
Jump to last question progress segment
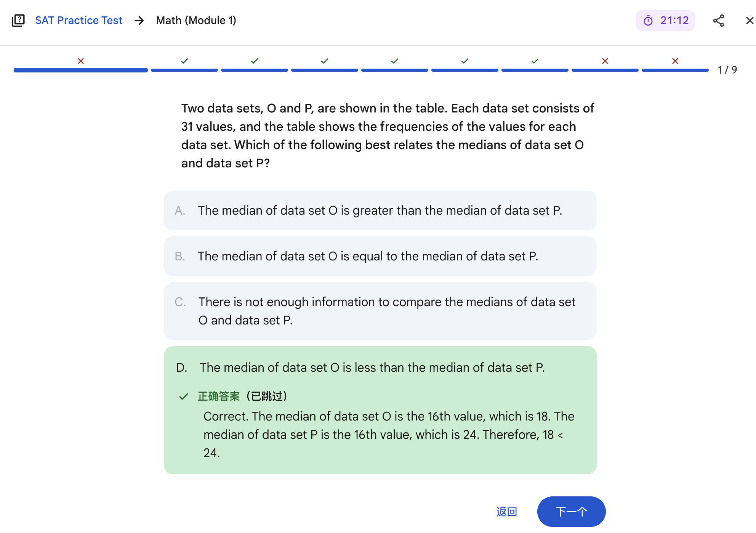click(x=675, y=70)
